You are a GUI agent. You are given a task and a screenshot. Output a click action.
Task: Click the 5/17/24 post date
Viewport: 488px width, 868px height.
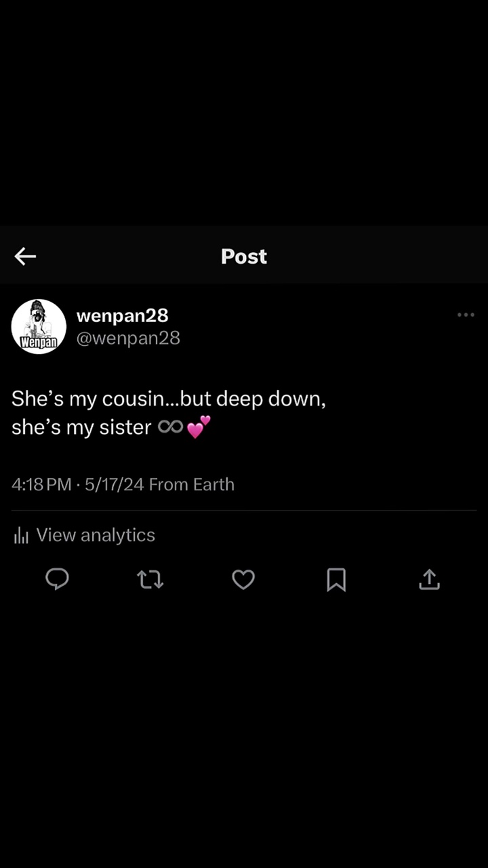(x=114, y=485)
